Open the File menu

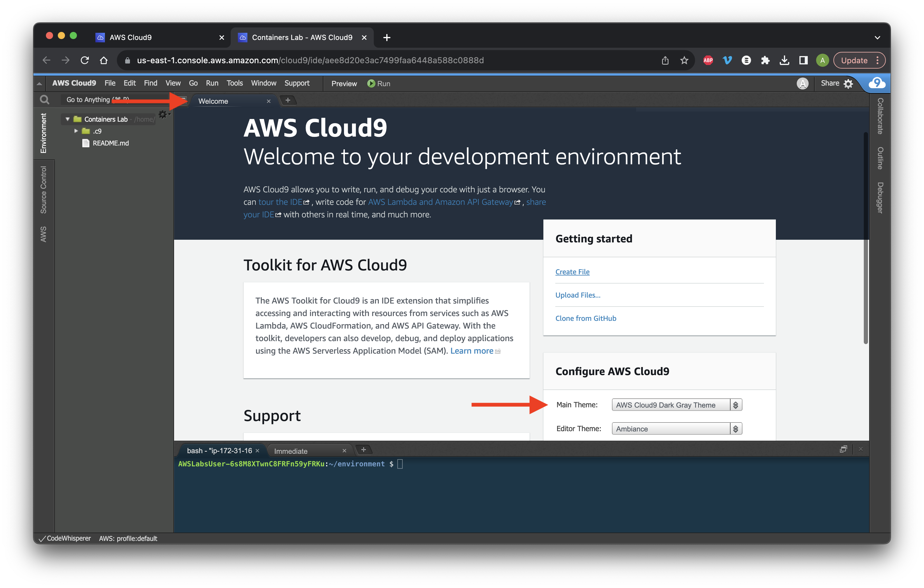click(x=110, y=83)
